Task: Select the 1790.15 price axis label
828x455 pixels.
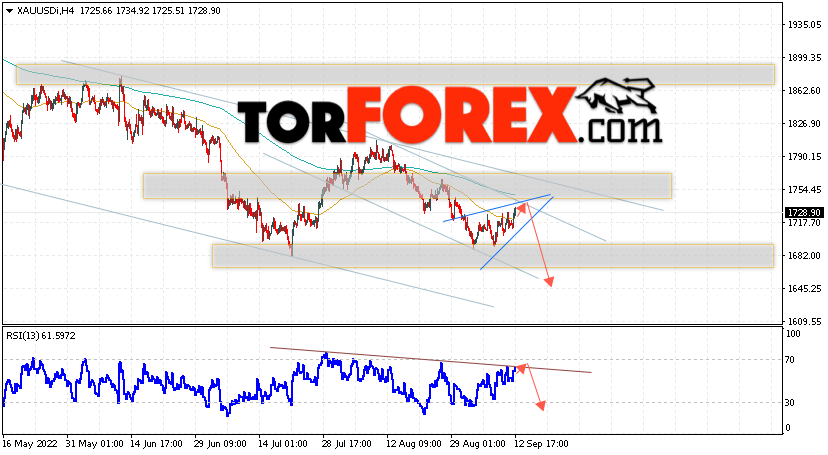Action: pyautogui.click(x=804, y=157)
